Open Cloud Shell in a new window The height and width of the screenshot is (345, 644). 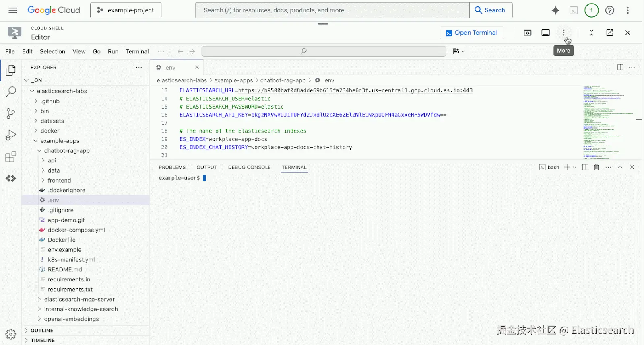(609, 33)
